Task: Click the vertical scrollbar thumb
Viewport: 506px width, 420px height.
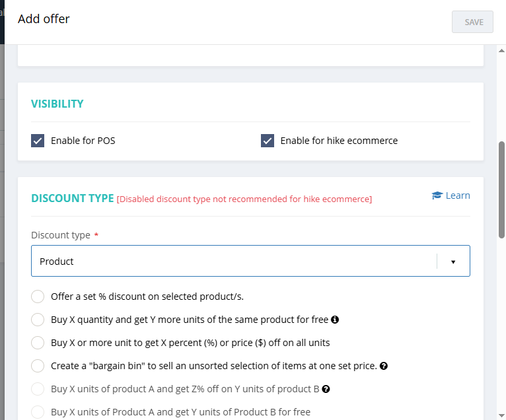Action: pos(502,190)
